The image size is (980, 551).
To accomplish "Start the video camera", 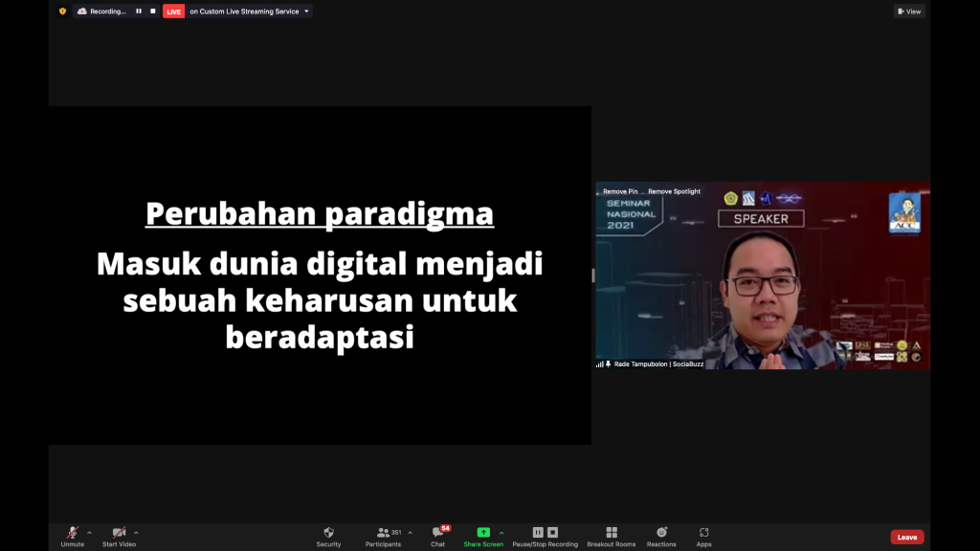I will coord(119,536).
